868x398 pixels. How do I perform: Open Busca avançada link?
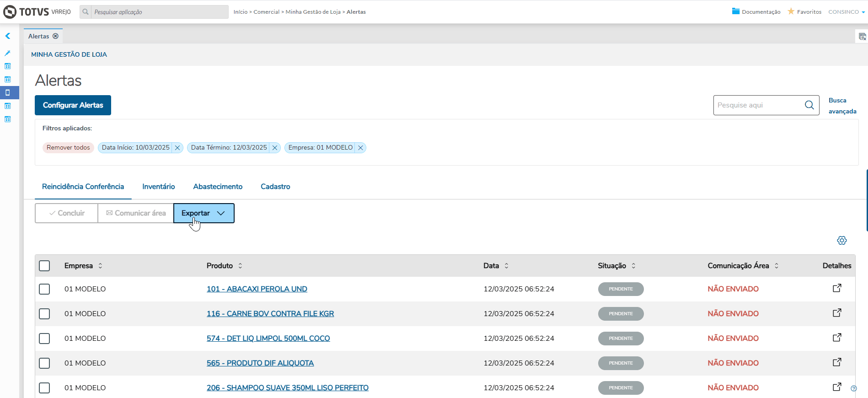coord(842,106)
